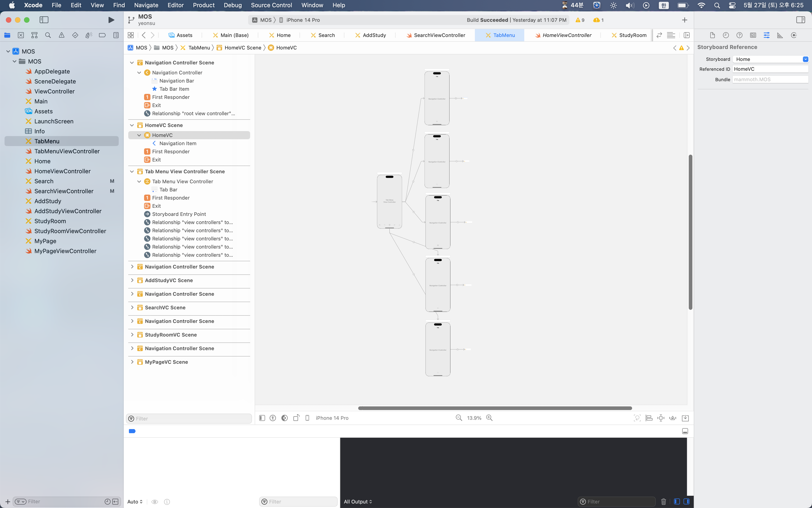The width and height of the screenshot is (812, 508).
Task: Open the Report navigator icon
Action: click(x=116, y=35)
